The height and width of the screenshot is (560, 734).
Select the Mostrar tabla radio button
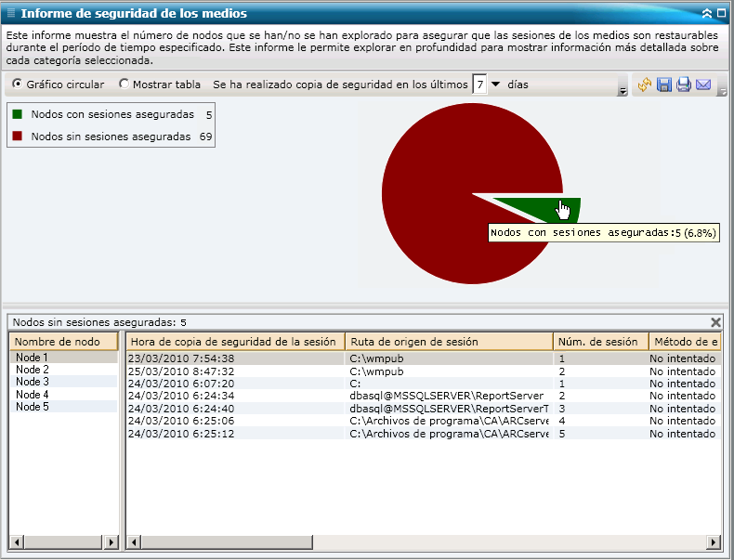[x=125, y=85]
